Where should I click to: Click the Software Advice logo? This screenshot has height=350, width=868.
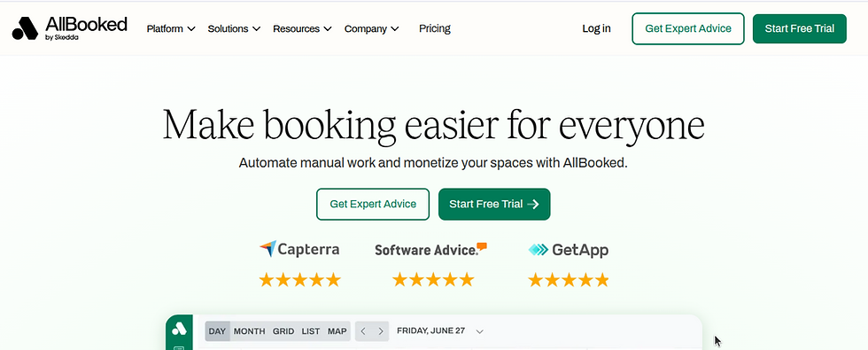(x=430, y=249)
